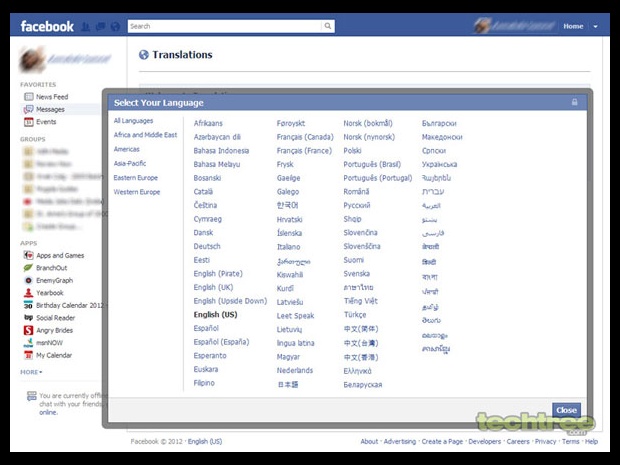Image resolution: width=620 pixels, height=465 pixels.
Task: Choose Norsk (bokmål) language
Action: tap(368, 123)
